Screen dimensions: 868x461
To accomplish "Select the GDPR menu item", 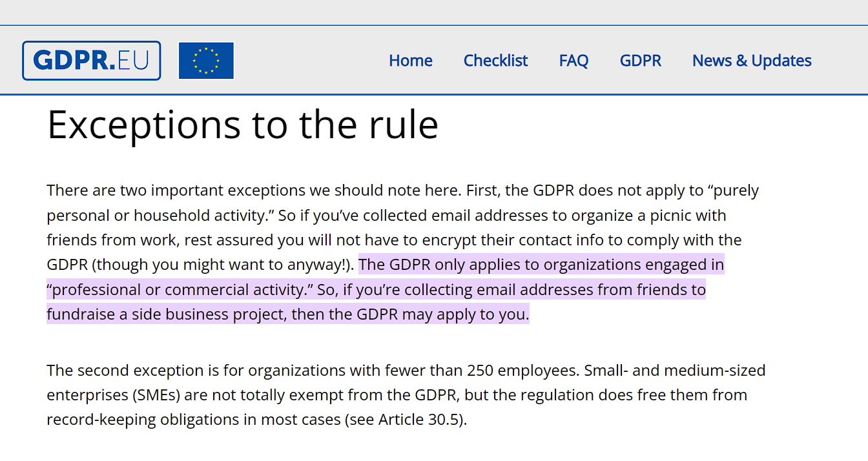I will pos(641,61).
